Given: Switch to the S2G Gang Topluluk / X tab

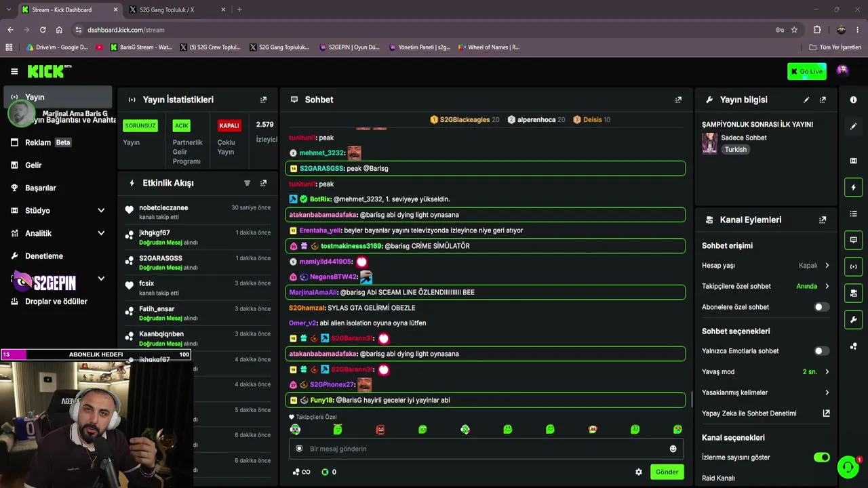Looking at the screenshot, I should click(175, 9).
